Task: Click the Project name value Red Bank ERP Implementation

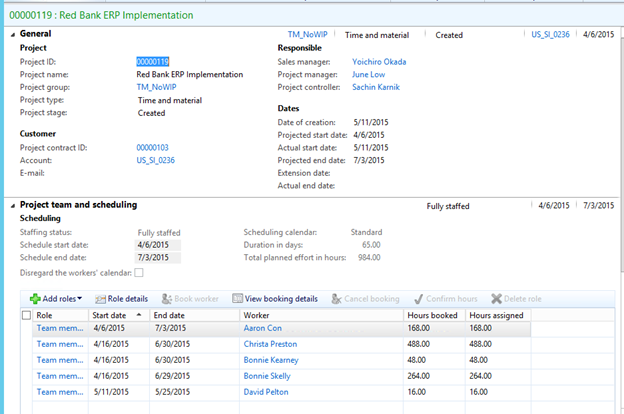Action: coord(189,74)
